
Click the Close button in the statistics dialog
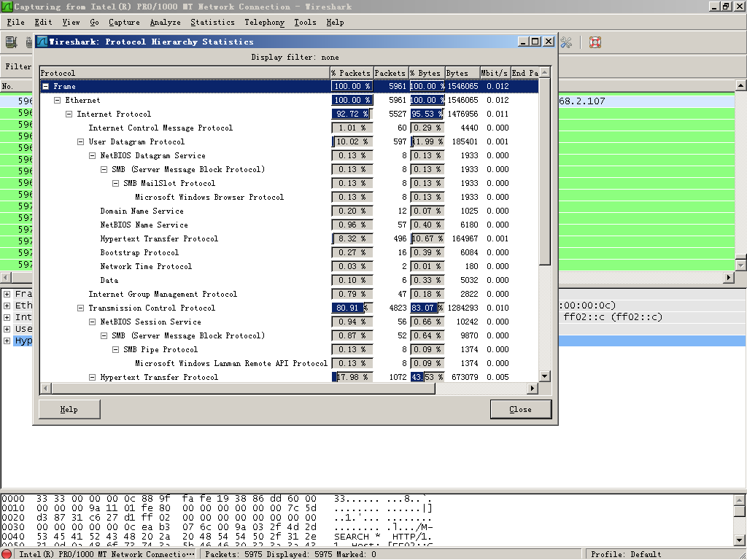[x=520, y=410]
